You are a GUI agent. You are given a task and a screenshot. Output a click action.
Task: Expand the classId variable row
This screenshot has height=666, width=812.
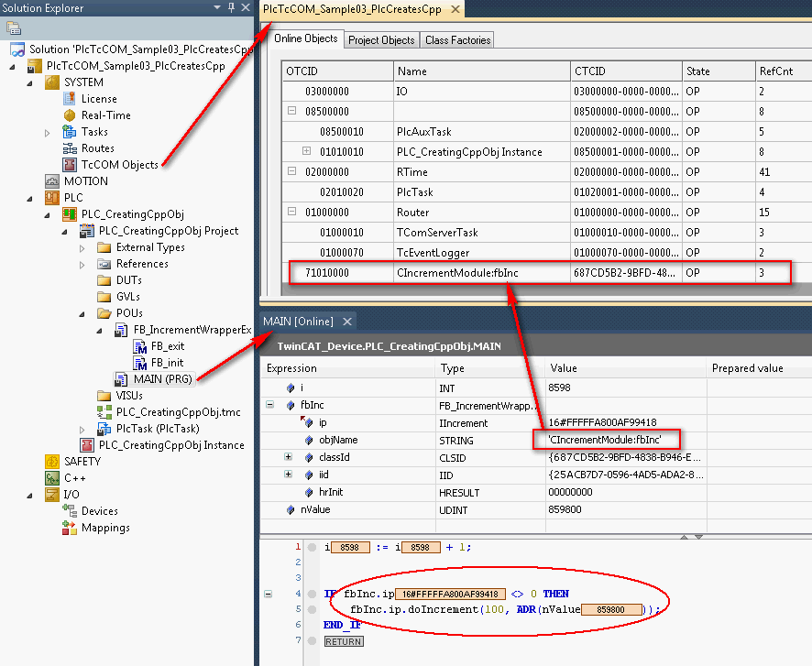pyautogui.click(x=289, y=457)
